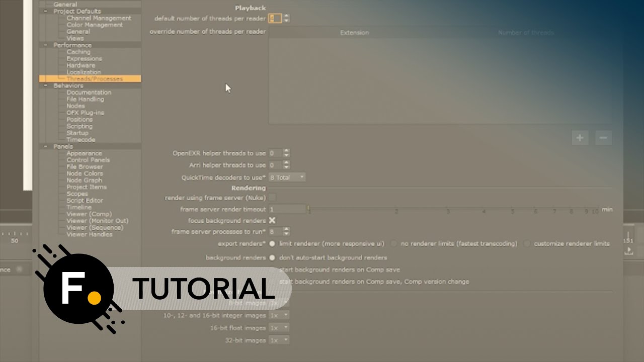Click the frame server processes stepper arrows
Viewport: 644px width, 362px height.
tap(286, 232)
